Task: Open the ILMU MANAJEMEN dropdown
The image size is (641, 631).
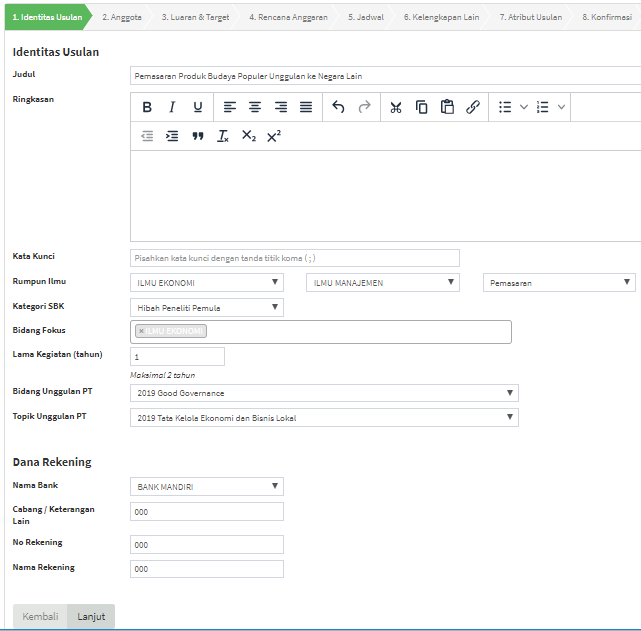Action: [383, 282]
